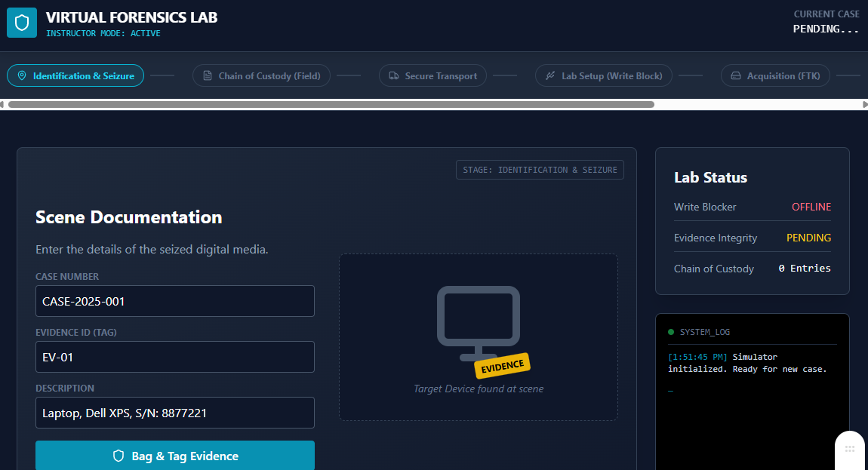868x470 pixels.
Task: Click the scrollbar right arrow
Action: point(864,104)
